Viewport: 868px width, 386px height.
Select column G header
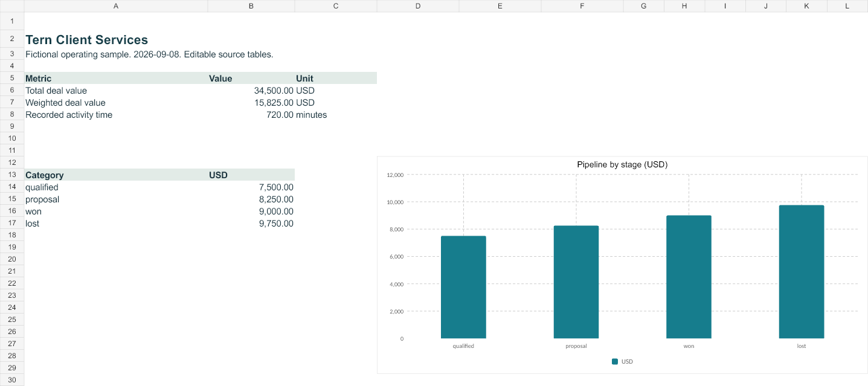(644, 6)
